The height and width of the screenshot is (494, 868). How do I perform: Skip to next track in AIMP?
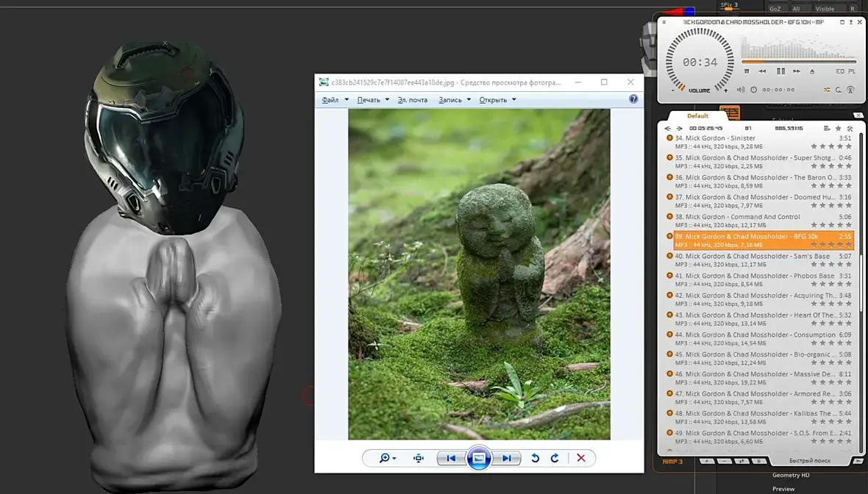point(797,71)
